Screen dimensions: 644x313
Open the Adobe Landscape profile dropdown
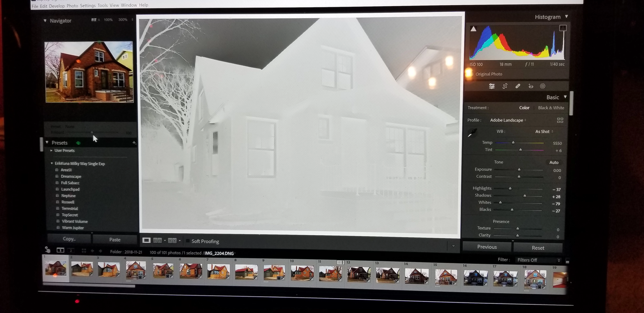click(x=508, y=120)
